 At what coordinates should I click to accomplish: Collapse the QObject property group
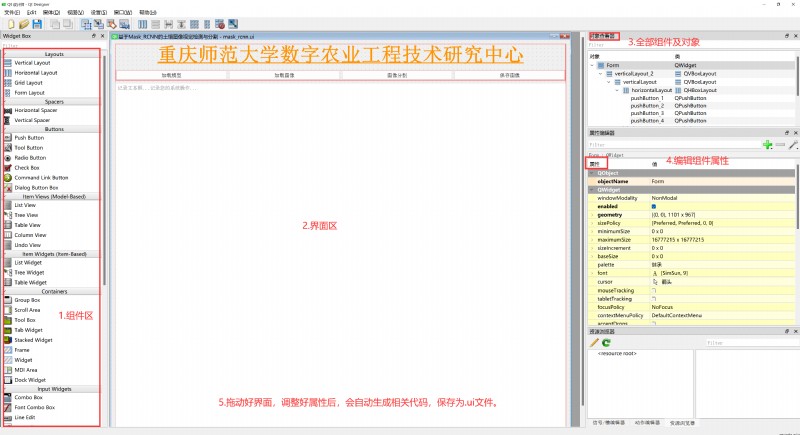click(x=592, y=173)
